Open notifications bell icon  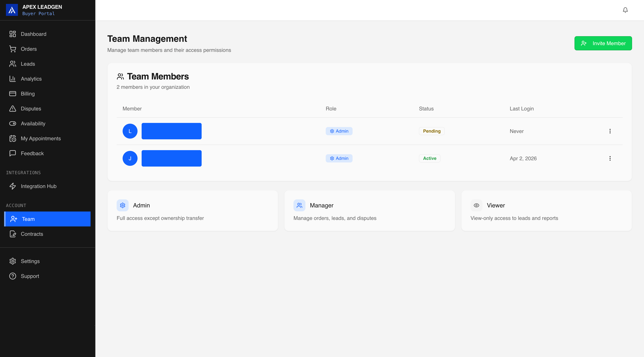[x=625, y=10]
